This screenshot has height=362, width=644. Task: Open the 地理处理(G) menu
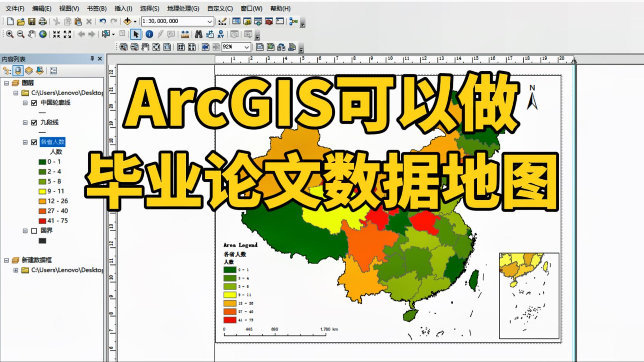click(x=183, y=8)
